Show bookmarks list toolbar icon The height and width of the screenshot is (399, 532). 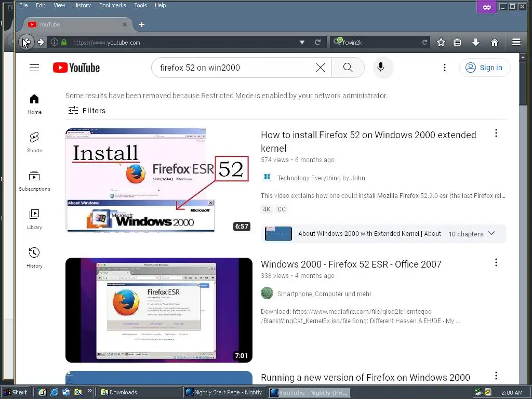457,42
